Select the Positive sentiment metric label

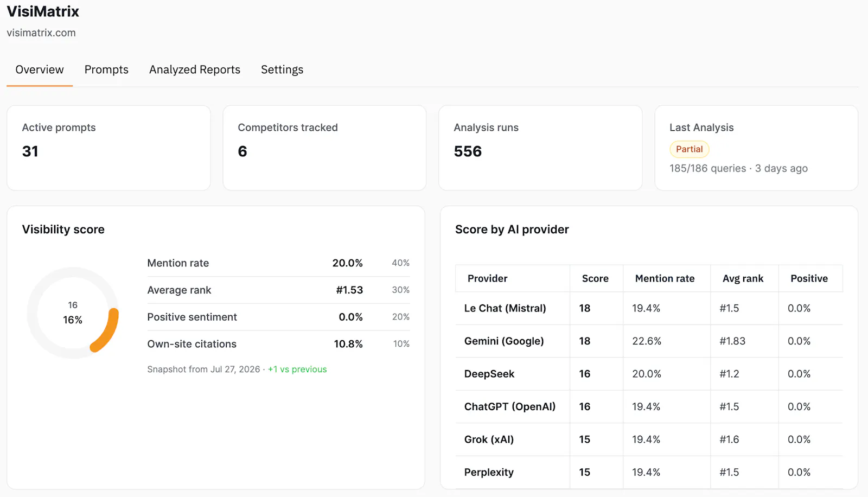coord(192,317)
